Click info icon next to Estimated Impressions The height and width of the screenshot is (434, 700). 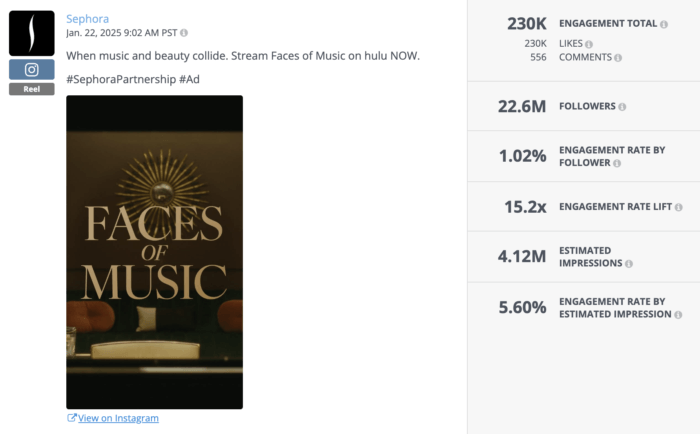[629, 264]
